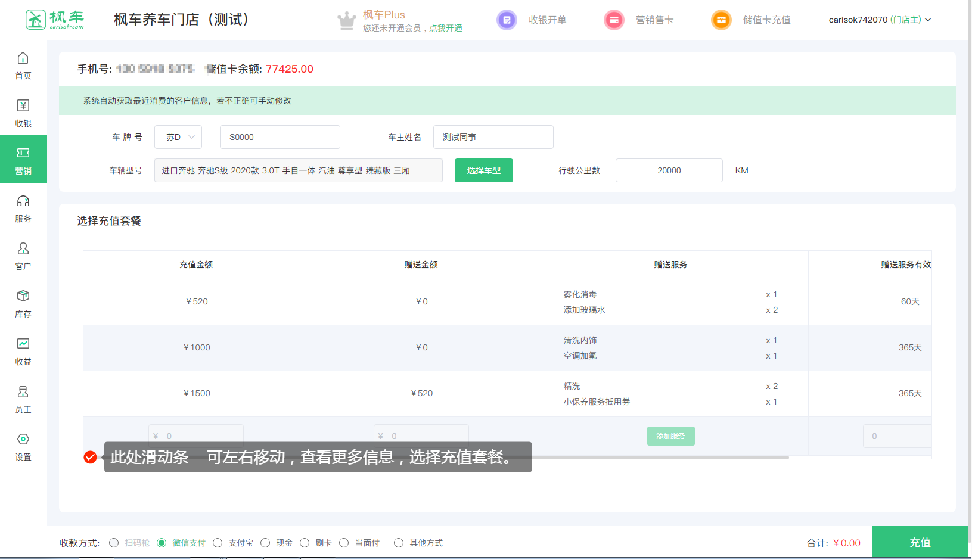Select 支付宝 payment radio button

coord(218,543)
